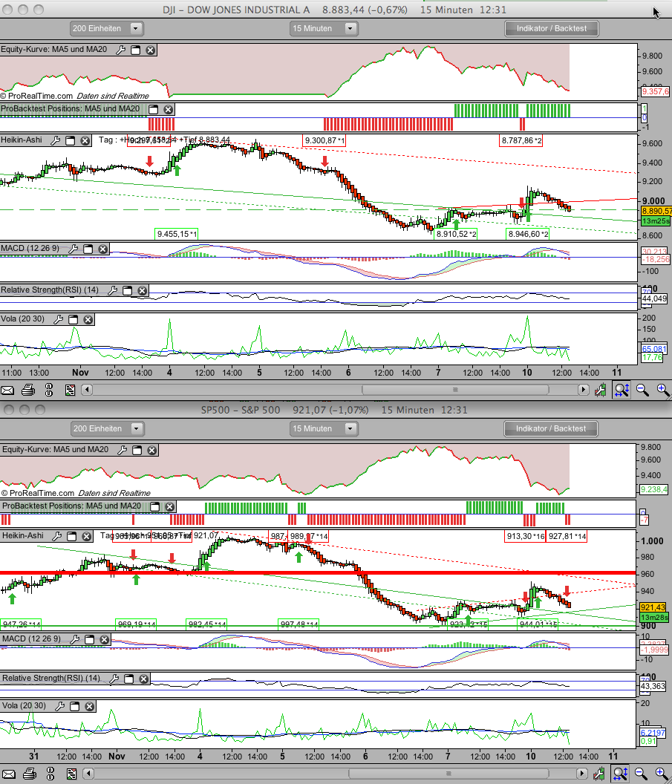Viewport: 672px width, 784px height.
Task: Close the DJI Heikin-Ashi panel
Action: coord(85,140)
